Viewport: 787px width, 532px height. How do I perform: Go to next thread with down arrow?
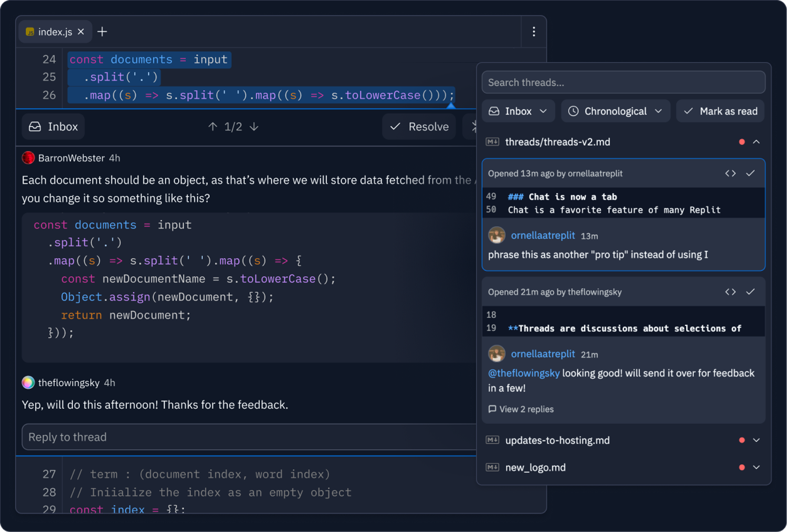click(254, 127)
